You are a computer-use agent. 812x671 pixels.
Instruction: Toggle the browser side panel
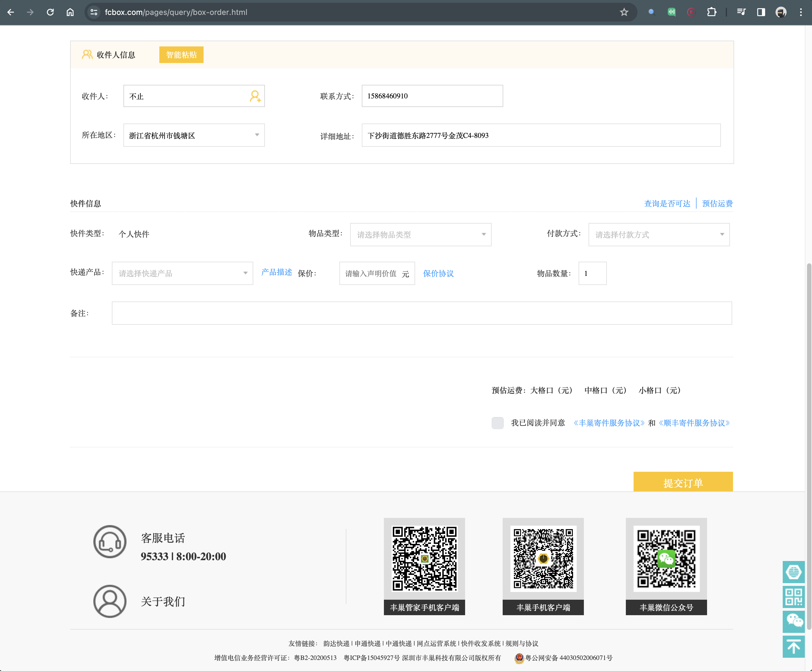pyautogui.click(x=761, y=12)
